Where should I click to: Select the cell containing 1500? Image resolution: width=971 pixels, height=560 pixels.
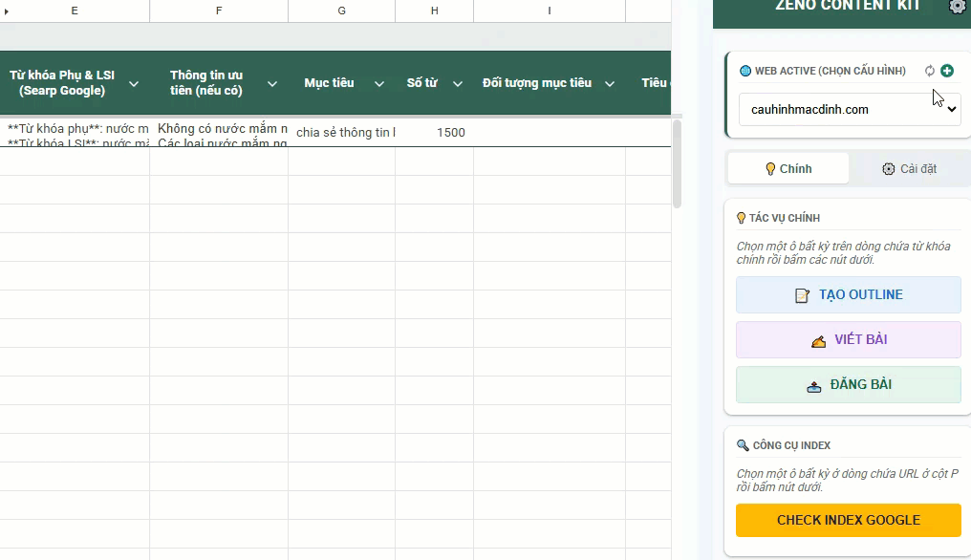pyautogui.click(x=435, y=133)
